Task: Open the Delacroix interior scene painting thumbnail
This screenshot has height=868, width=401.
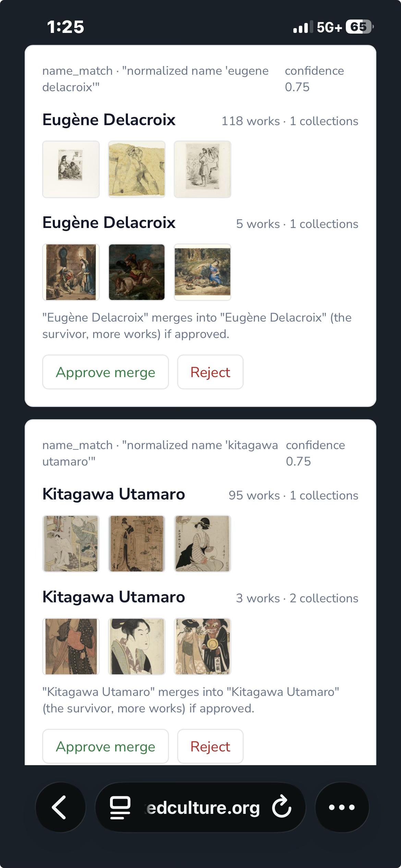Action: pyautogui.click(x=71, y=272)
